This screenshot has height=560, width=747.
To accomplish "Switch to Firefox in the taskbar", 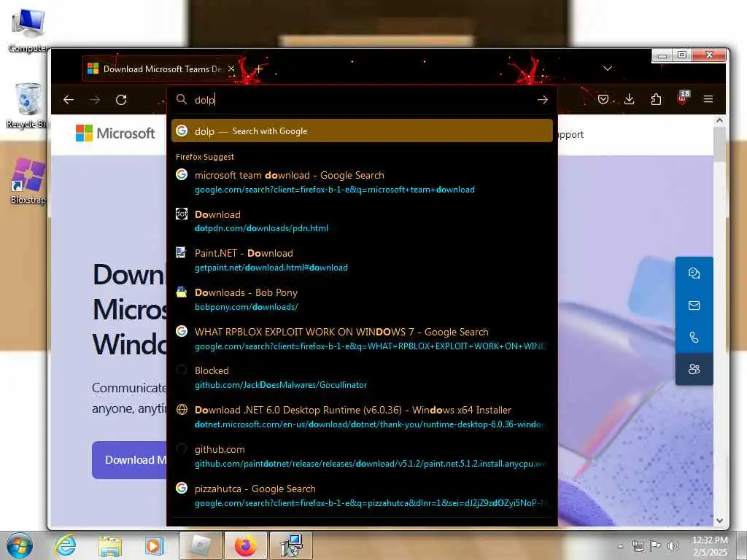I will pos(245,545).
